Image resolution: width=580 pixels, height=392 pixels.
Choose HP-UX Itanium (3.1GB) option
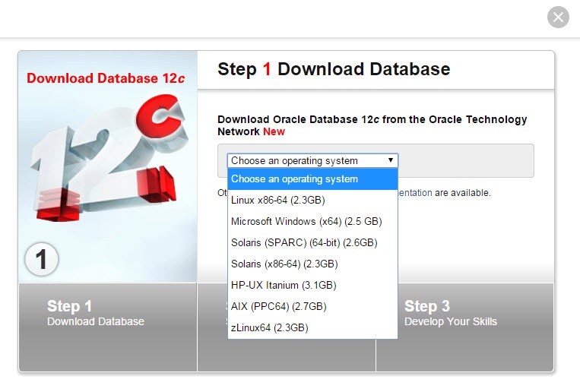click(312, 285)
